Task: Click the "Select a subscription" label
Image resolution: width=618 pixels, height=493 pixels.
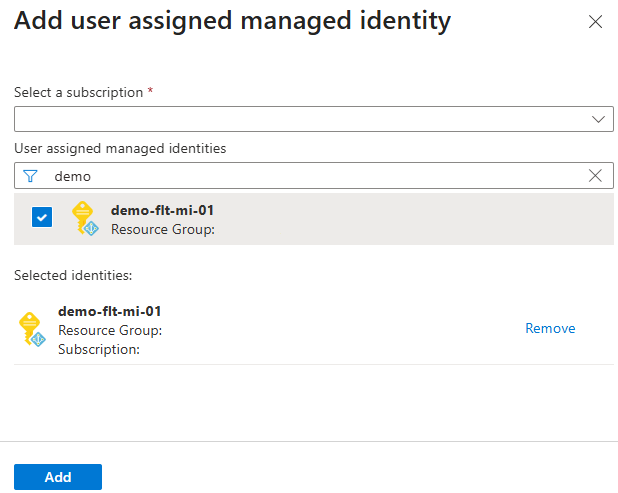Action: 79,92
